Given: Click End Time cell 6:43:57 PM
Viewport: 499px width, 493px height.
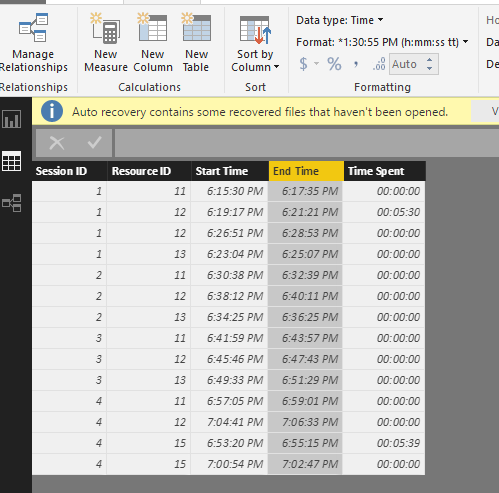Looking at the screenshot, I should (305, 338).
